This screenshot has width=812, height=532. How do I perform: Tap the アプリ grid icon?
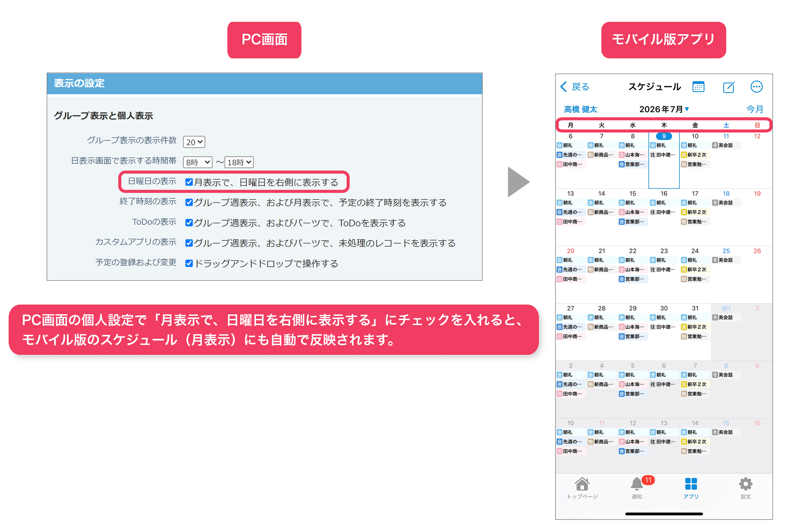691,484
